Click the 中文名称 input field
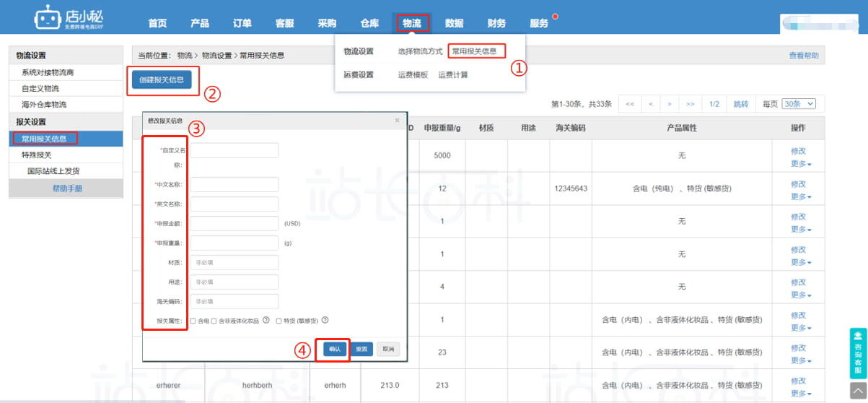868x403 pixels. click(x=234, y=185)
